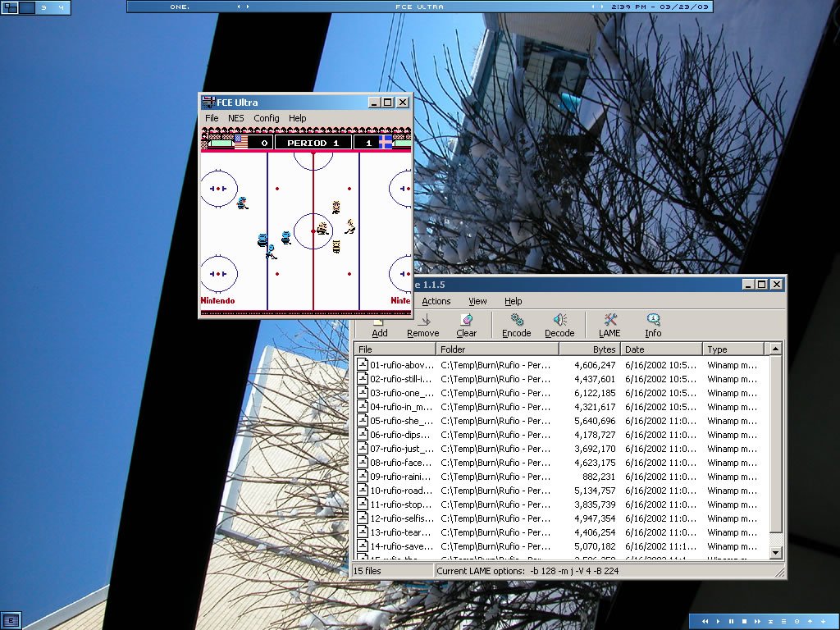Screen dimensions: 840x630
Task: Click the playlist lines icon in media bar
Action: click(783, 622)
